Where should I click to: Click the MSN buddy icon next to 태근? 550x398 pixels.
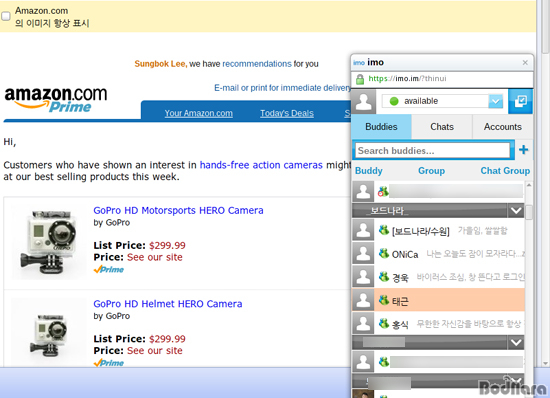pyautogui.click(x=384, y=300)
